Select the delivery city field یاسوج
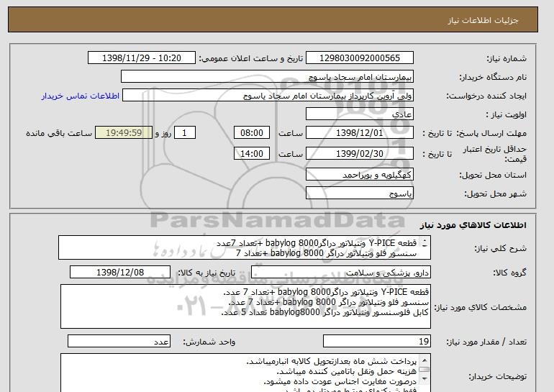The width and height of the screenshot is (554, 392). (x=359, y=193)
